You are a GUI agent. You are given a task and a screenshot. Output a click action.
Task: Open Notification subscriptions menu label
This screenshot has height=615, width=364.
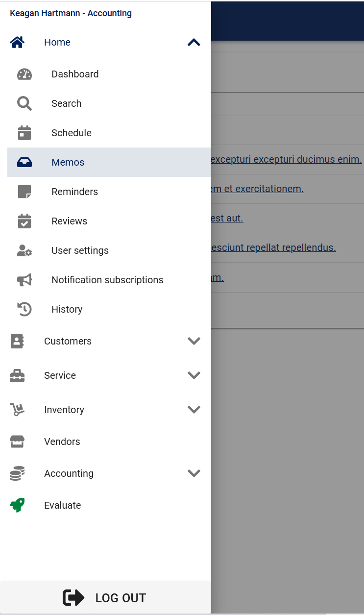pyautogui.click(x=107, y=280)
